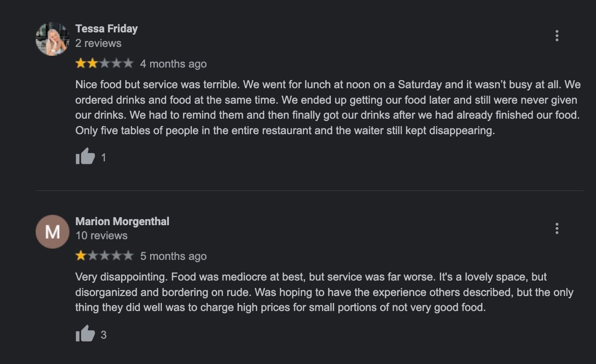Viewport: 596px width, 364px height.
Task: Click first gold star in Tessa Friday's rating
Action: 81,63
